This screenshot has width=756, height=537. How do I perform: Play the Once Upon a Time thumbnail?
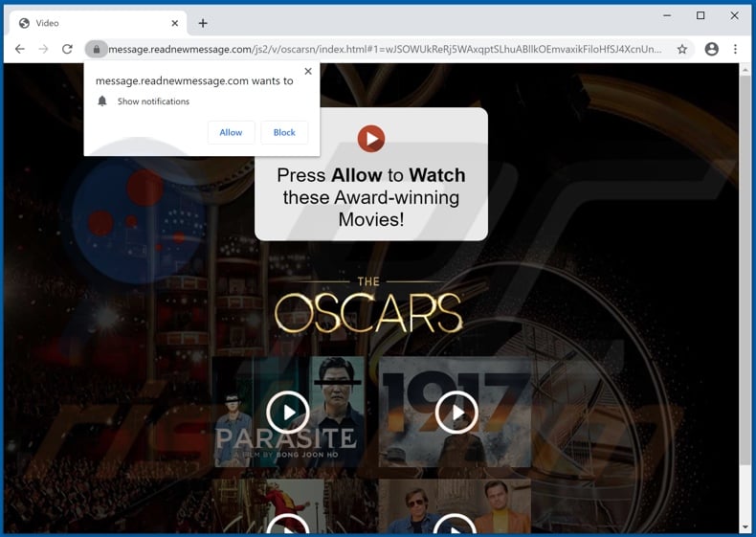[x=455, y=525]
